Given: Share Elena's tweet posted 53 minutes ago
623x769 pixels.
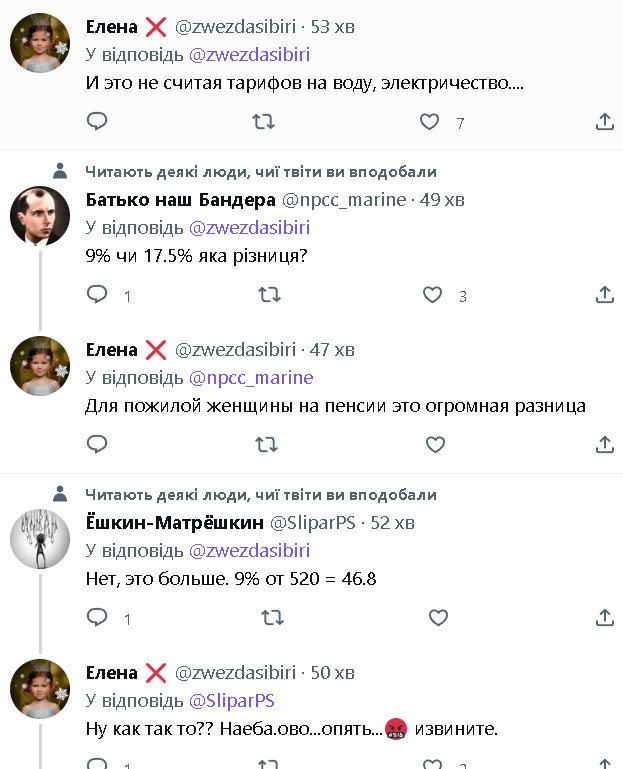Looking at the screenshot, I should coord(604,122).
